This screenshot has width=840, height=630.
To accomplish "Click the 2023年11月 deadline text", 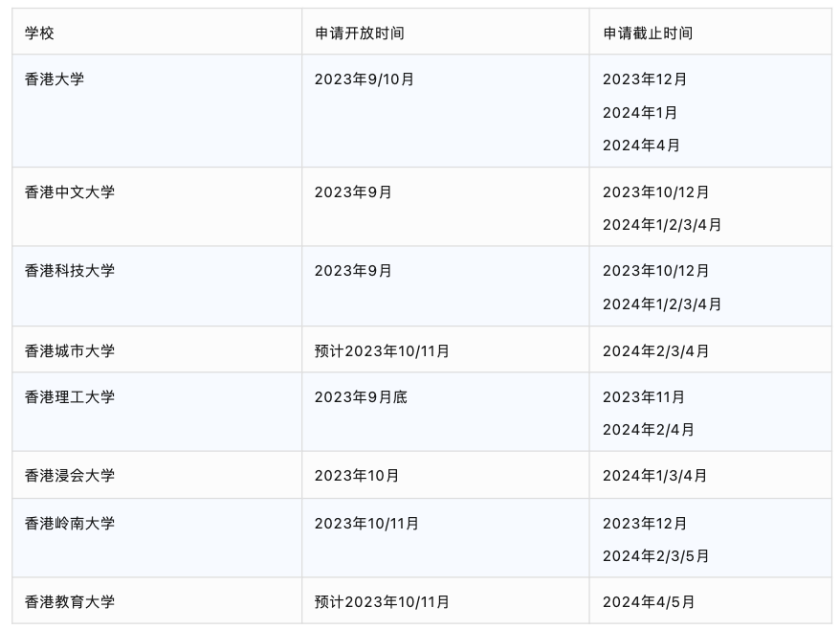I will point(644,397).
